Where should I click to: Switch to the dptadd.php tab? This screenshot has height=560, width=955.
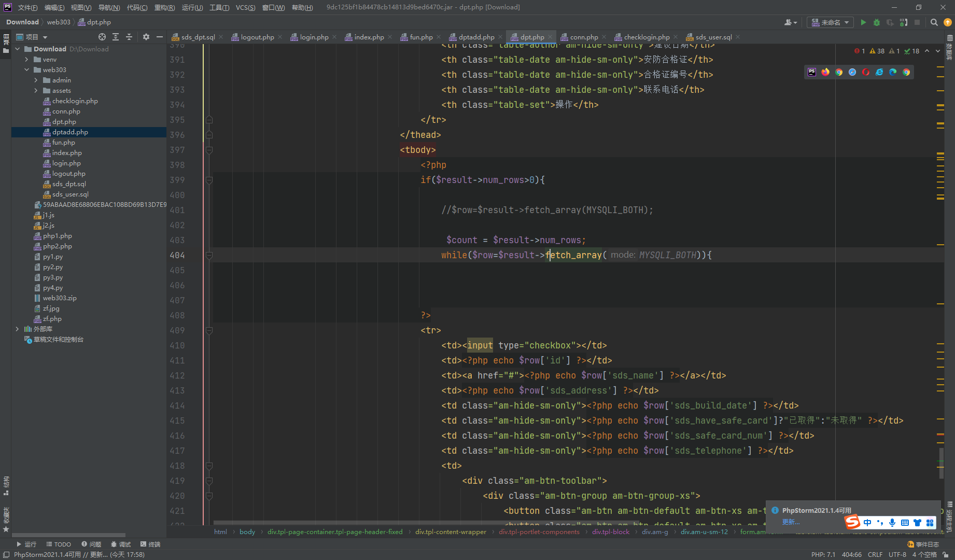pyautogui.click(x=476, y=37)
